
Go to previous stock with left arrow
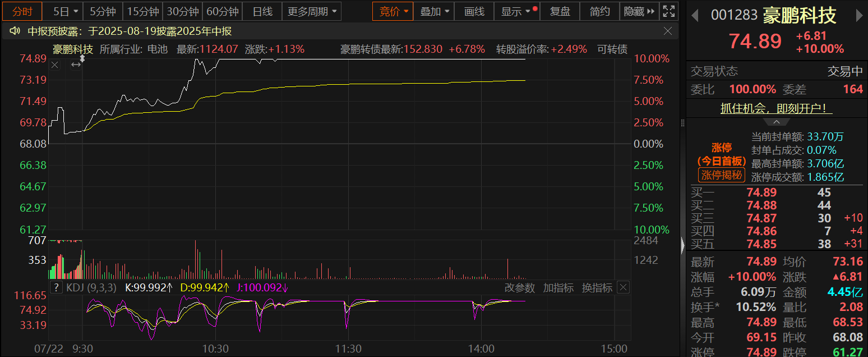tap(695, 16)
